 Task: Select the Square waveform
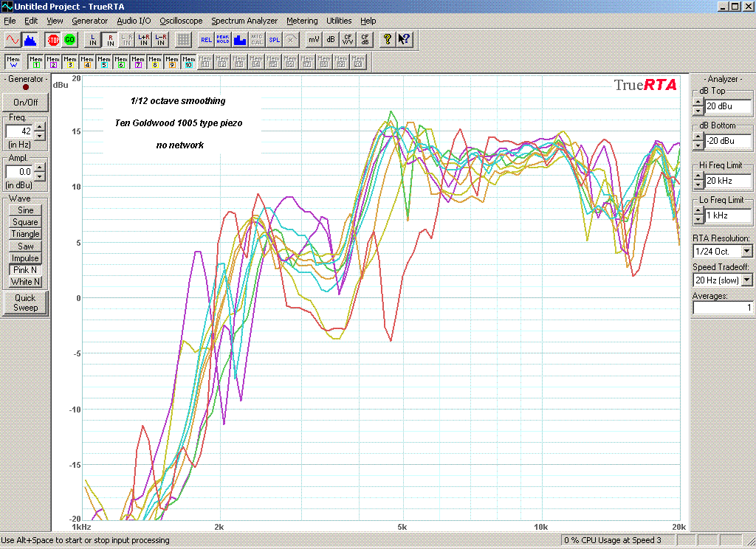pyautogui.click(x=25, y=222)
